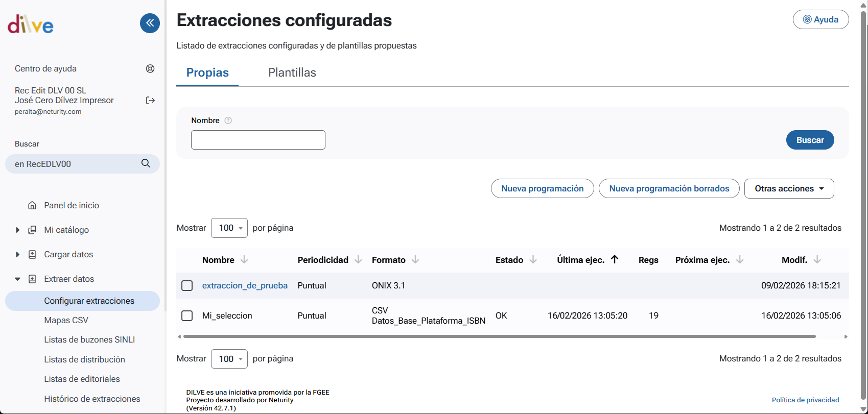Click the help center lifebuoy icon
This screenshot has width=868, height=414.
tap(150, 69)
